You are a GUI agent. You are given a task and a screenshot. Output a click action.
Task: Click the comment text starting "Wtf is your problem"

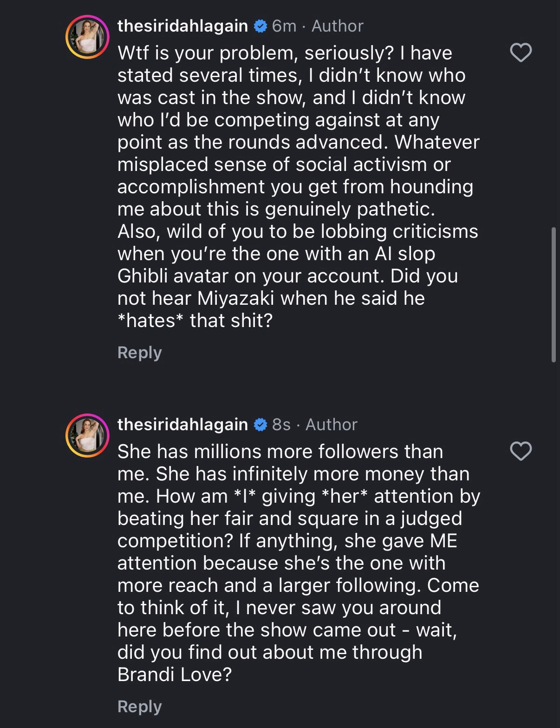point(297,186)
